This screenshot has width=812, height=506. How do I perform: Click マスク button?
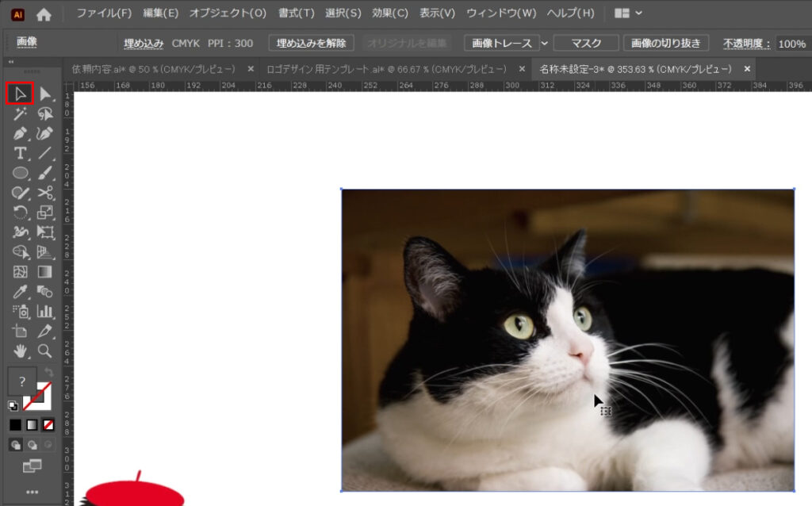[x=586, y=44]
